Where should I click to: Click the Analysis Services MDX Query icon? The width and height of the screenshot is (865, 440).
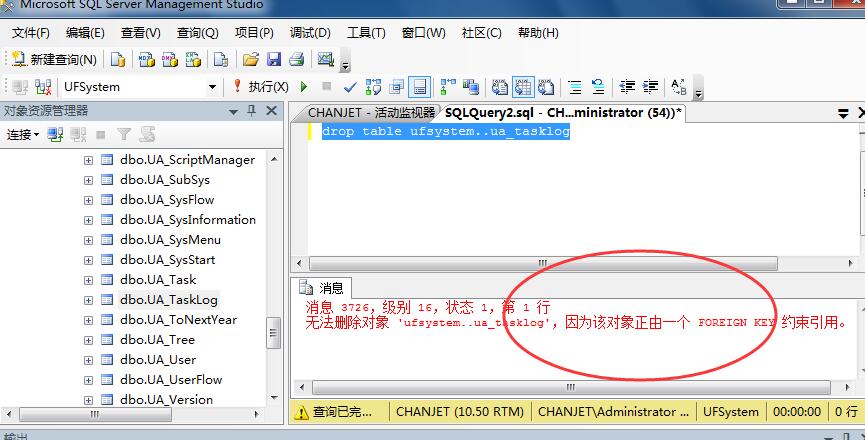click(147, 60)
